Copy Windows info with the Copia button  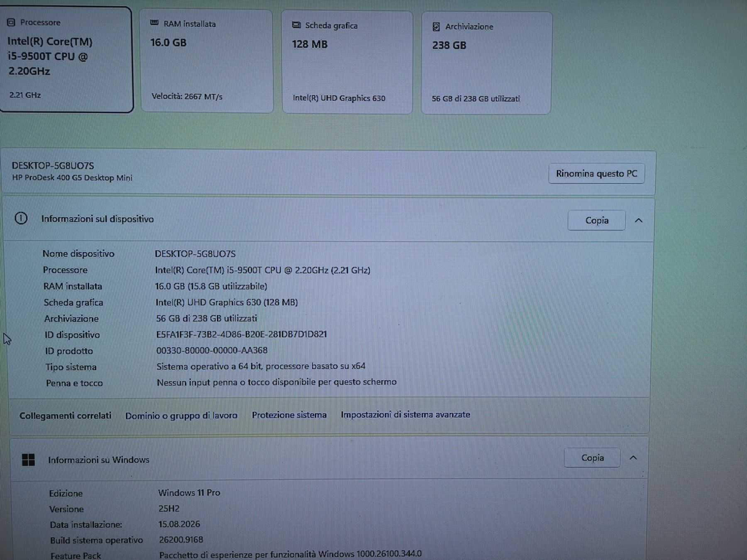592,458
